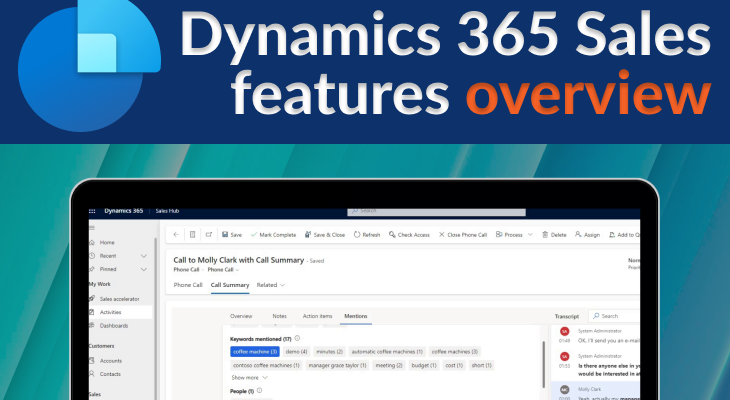Click Molly Clark transcript avatar

[565, 390]
